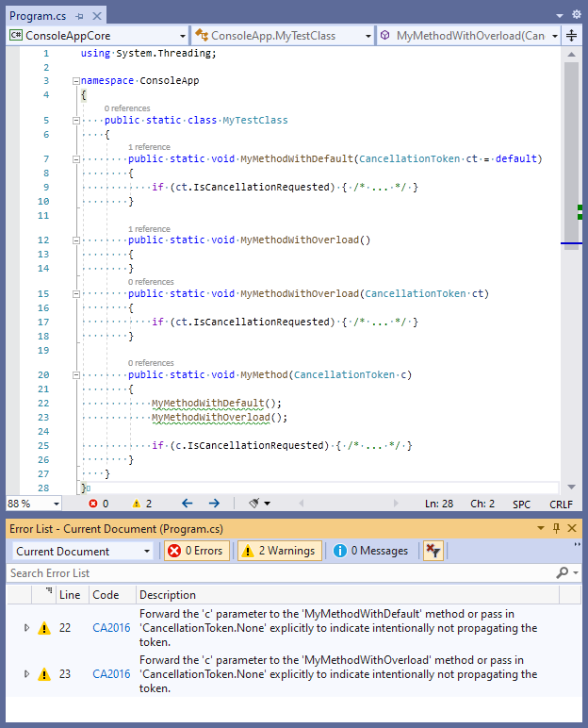This screenshot has height=728, width=588.
Task: Open code cleanup options dropdown arrow
Action: pyautogui.click(x=268, y=504)
